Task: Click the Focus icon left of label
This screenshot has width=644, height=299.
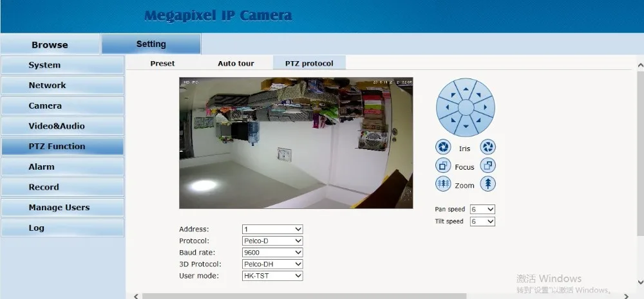Action: pyautogui.click(x=443, y=166)
